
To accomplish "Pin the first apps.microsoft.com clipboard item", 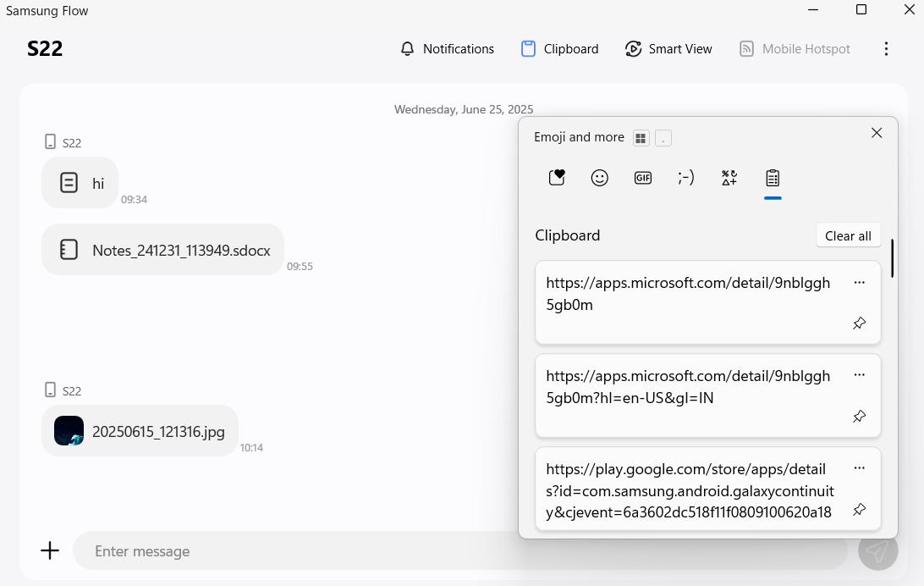I will coord(859,323).
